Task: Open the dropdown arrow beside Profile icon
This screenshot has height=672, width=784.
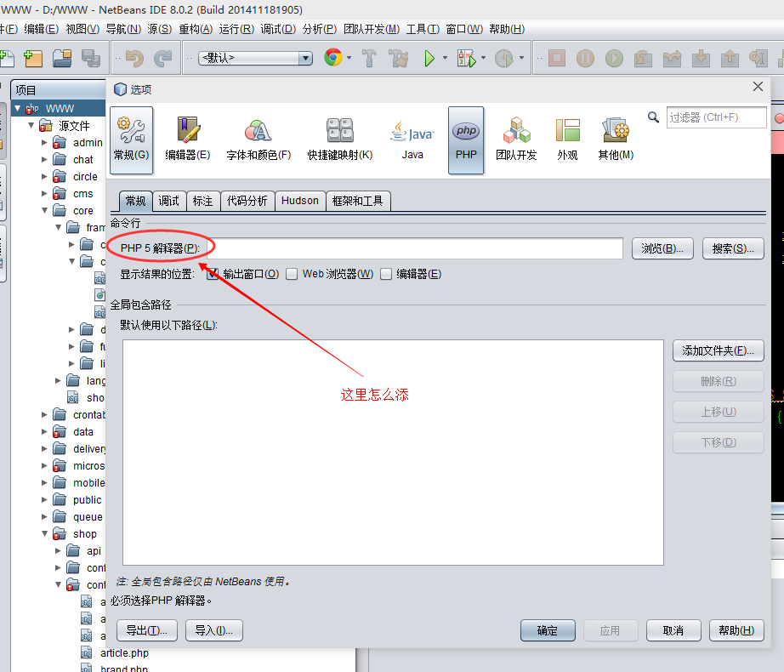Action: click(521, 58)
